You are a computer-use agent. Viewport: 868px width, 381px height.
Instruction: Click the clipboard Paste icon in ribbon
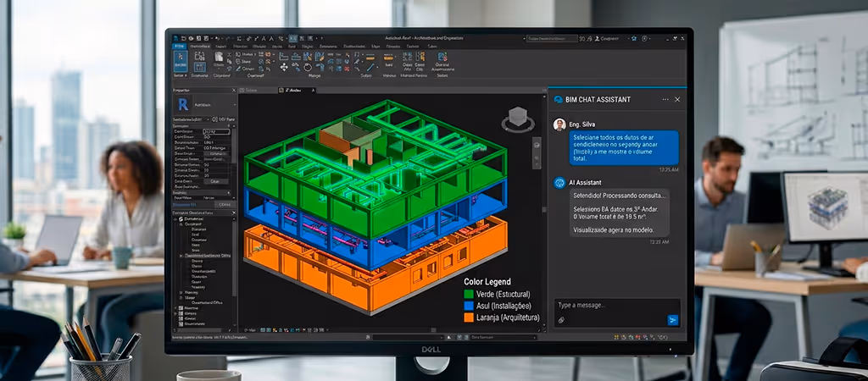click(x=219, y=57)
